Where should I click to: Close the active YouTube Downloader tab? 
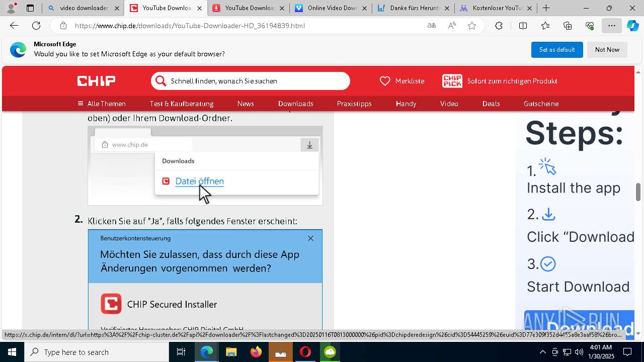tap(199, 8)
